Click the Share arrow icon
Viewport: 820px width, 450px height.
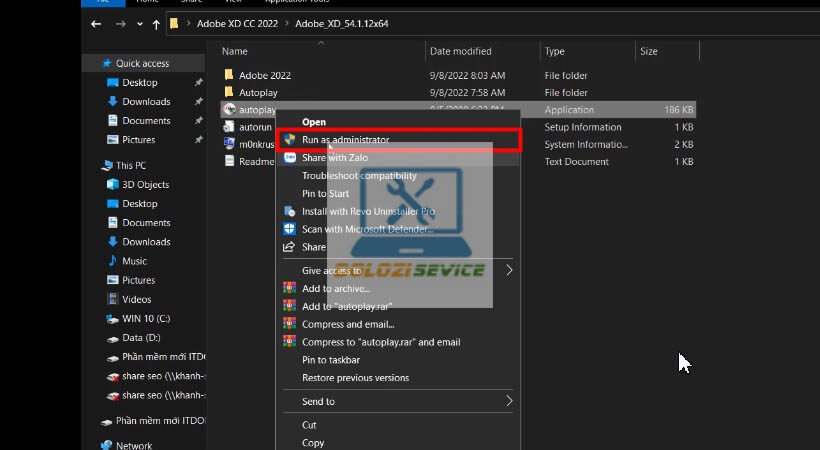289,247
